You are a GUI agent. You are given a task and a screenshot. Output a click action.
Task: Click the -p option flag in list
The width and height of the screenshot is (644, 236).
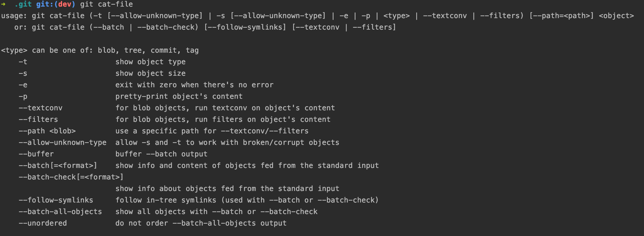pyautogui.click(x=23, y=97)
